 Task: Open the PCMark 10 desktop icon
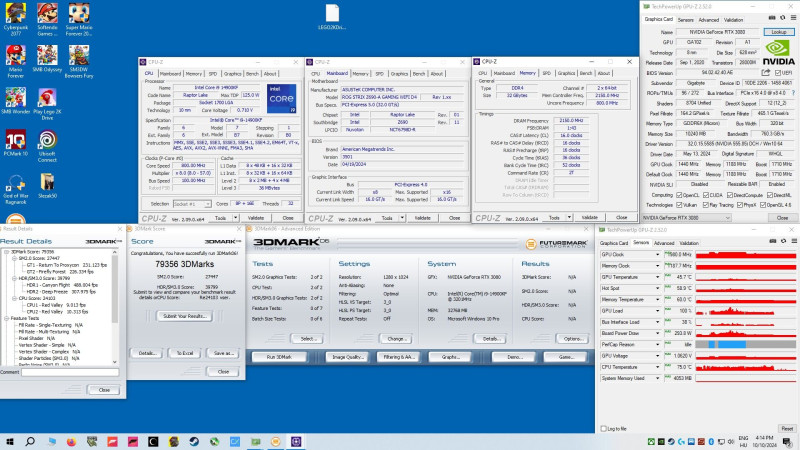point(16,138)
